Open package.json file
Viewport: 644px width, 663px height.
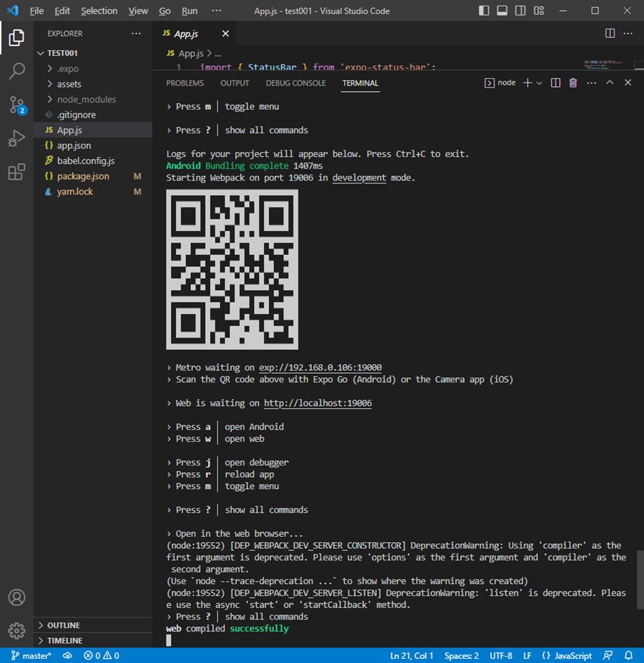coord(92,176)
